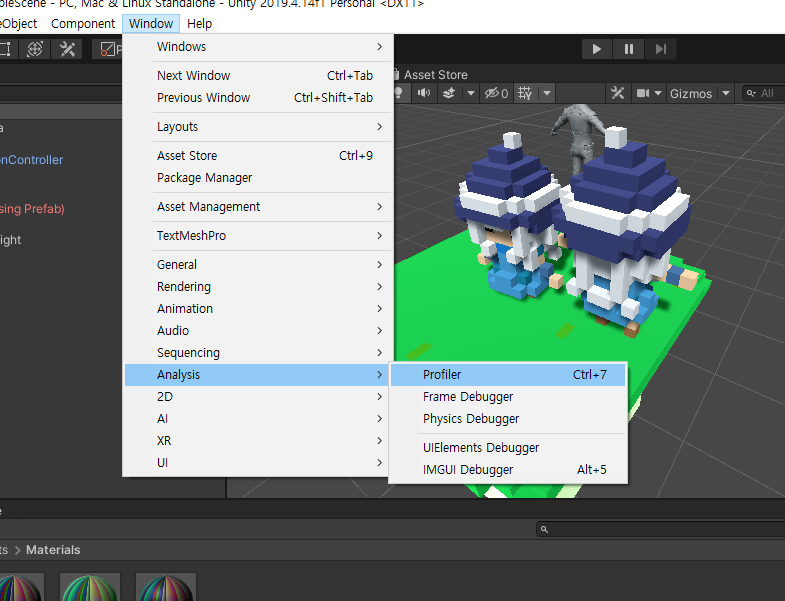Expand the General submenu
Screen dimensions: 785x601
click(258, 265)
